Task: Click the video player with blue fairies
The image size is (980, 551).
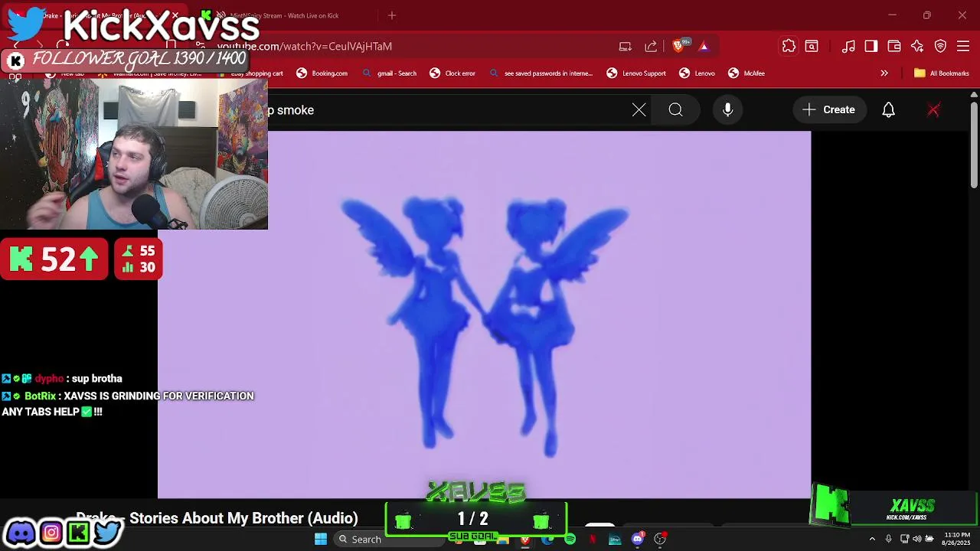Action: click(x=484, y=315)
